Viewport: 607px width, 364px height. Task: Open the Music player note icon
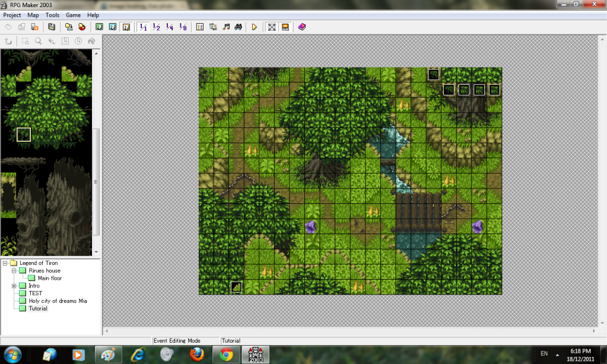226,27
